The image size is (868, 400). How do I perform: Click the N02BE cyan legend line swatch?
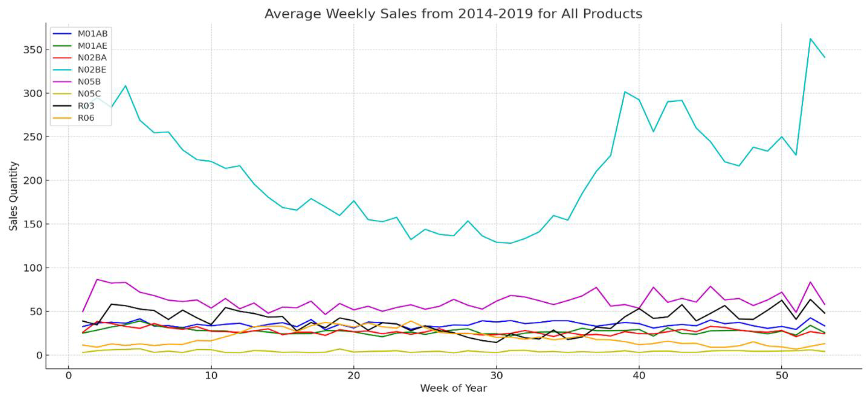click(62, 70)
